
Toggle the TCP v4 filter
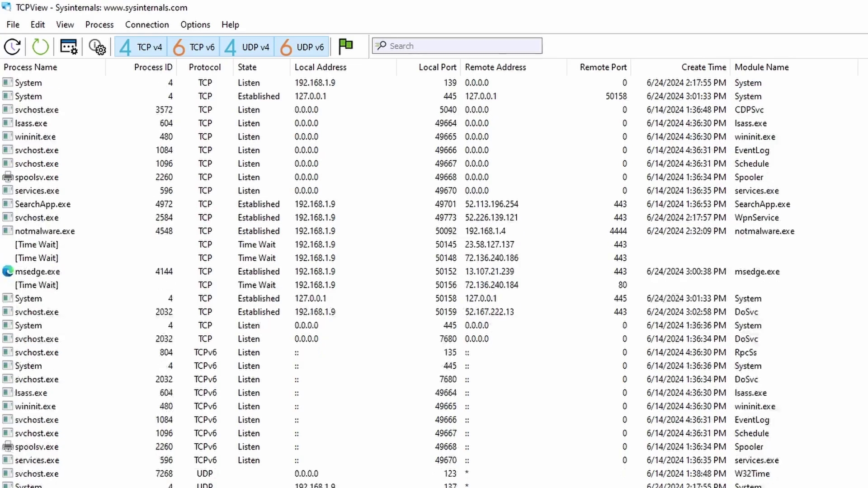[141, 47]
